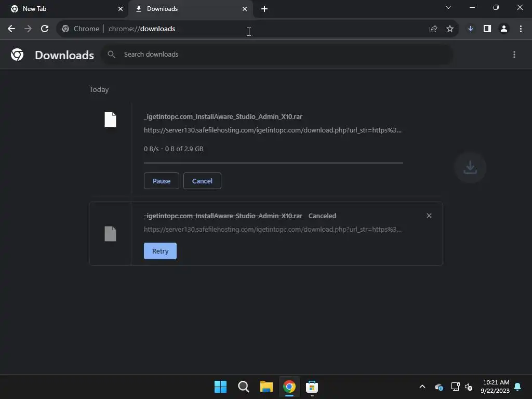The image size is (532, 399).
Task: Cancel the in-progress download
Action: (x=202, y=181)
